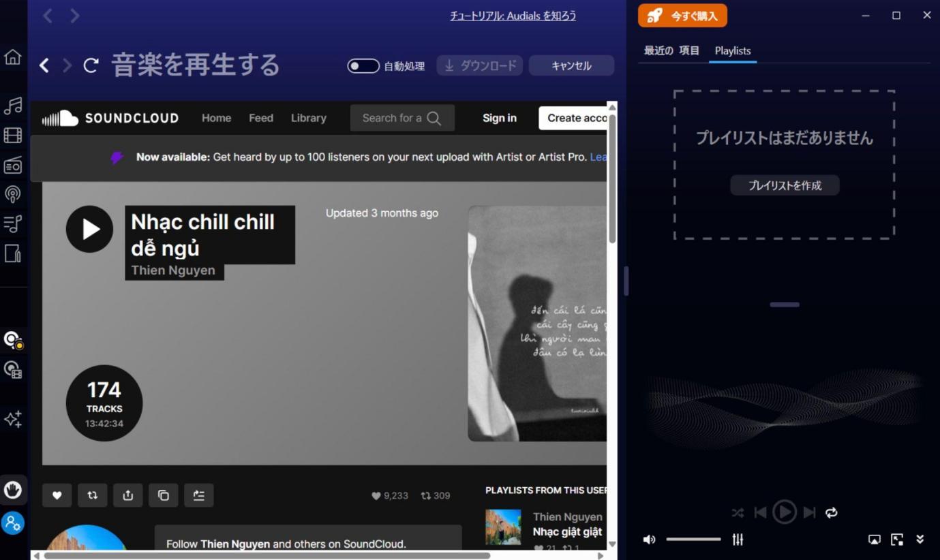Open the Audials home view
This screenshot has width=940, height=560.
[x=13, y=57]
